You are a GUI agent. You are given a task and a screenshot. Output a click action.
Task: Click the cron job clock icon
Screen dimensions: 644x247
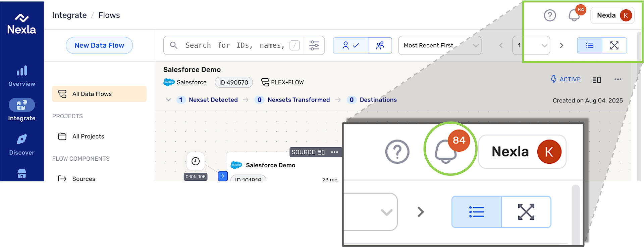tap(196, 161)
